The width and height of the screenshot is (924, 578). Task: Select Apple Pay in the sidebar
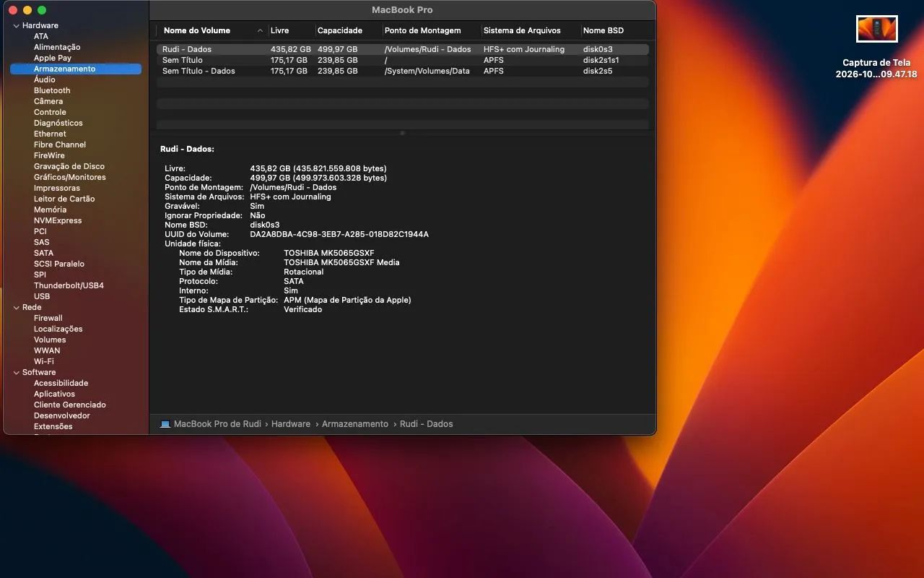coord(53,58)
